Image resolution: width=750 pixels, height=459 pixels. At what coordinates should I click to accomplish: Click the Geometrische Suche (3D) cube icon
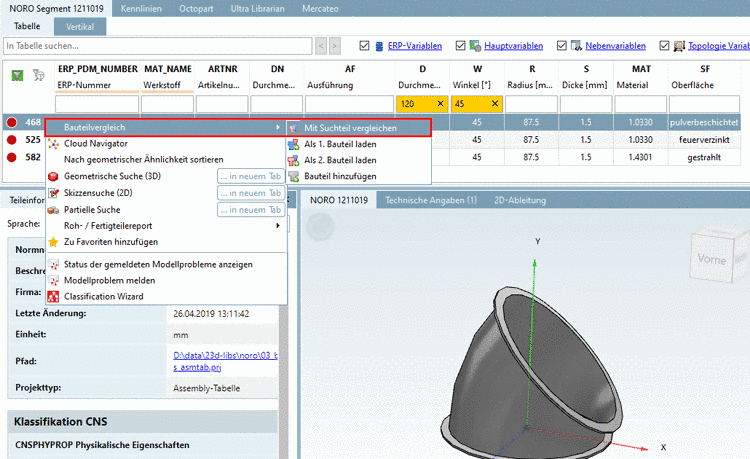54,176
